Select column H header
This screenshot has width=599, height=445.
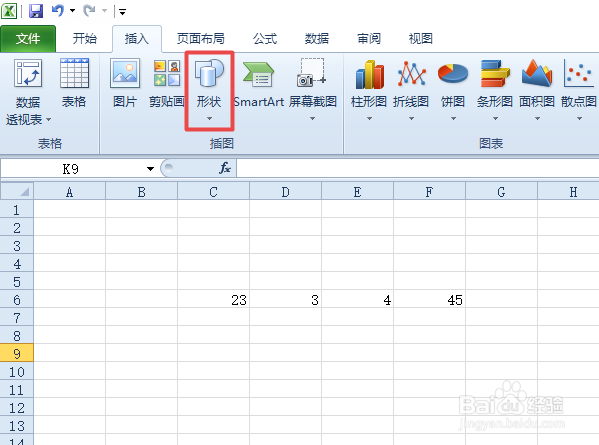(x=568, y=192)
